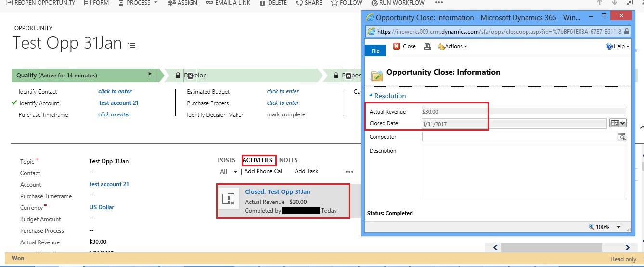This screenshot has width=644, height=267.
Task: Click the Identify Account checkmark
Action: [x=13, y=103]
